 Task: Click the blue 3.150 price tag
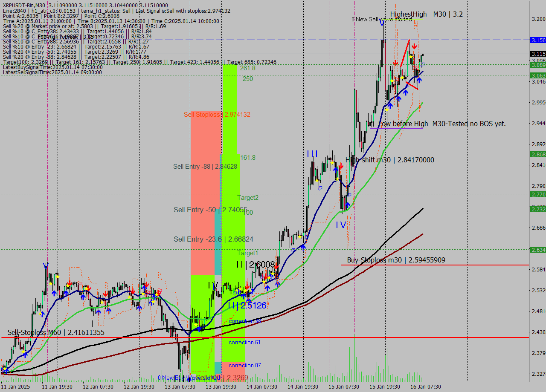[x=538, y=40]
